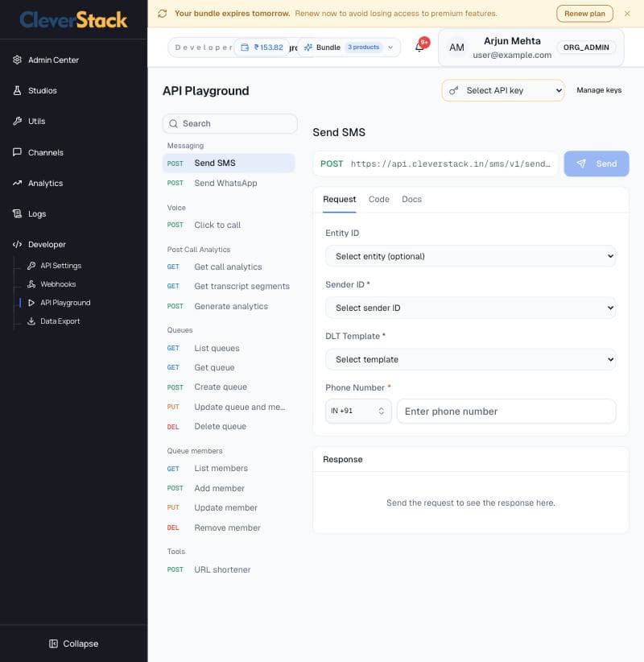644x662 pixels.
Task: Select the Update member endpoint
Action: click(x=229, y=507)
